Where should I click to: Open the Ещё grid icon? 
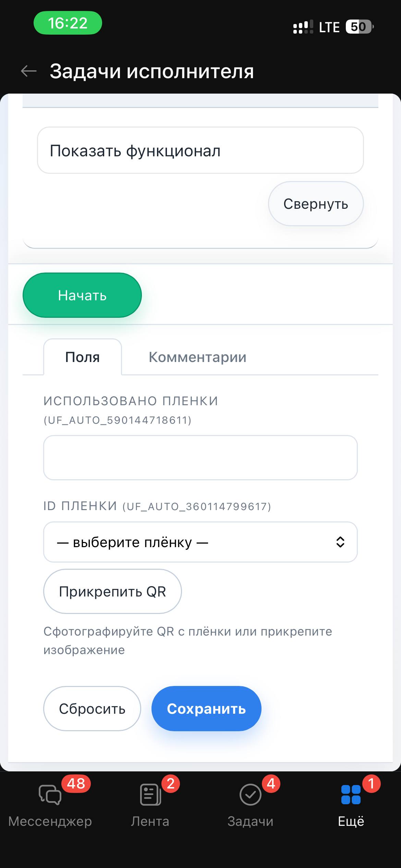(x=351, y=795)
